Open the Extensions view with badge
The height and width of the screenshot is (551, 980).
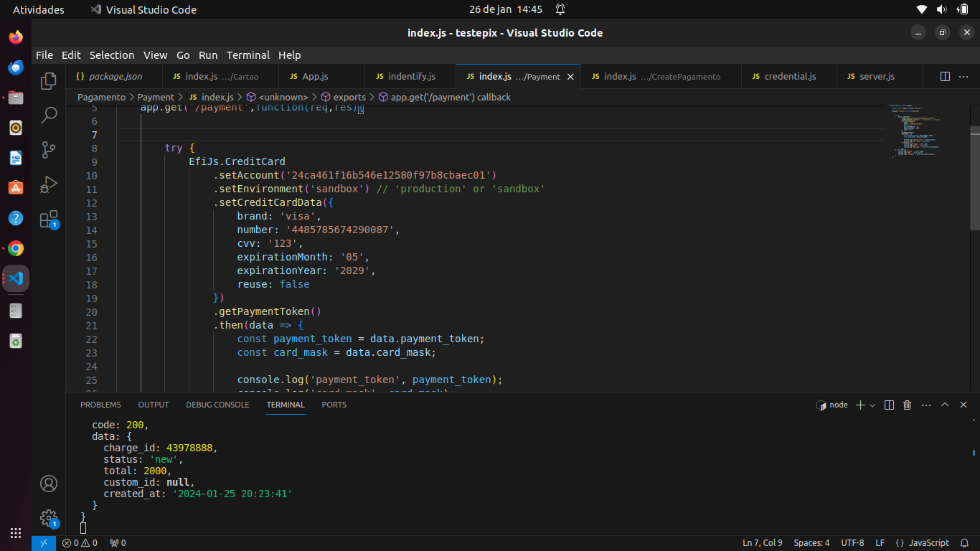point(49,219)
